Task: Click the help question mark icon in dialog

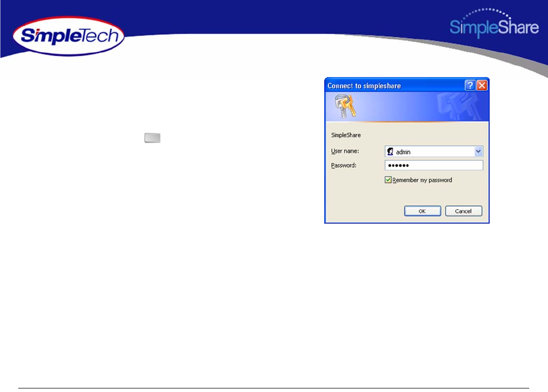Action: coord(470,85)
